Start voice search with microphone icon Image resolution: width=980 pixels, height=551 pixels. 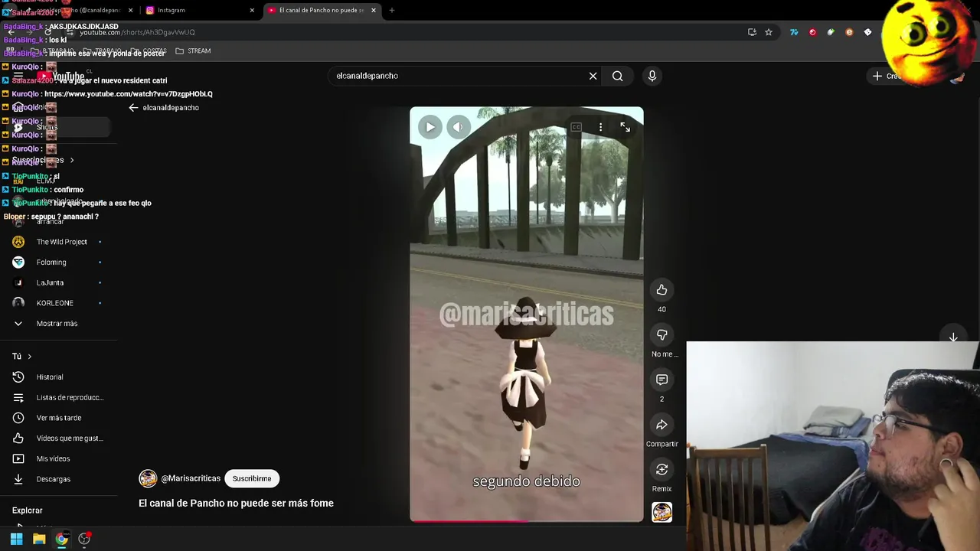(652, 76)
